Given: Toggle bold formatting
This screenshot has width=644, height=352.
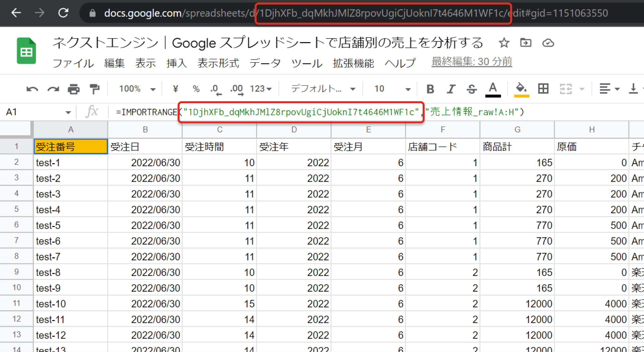Looking at the screenshot, I should pyautogui.click(x=430, y=89).
